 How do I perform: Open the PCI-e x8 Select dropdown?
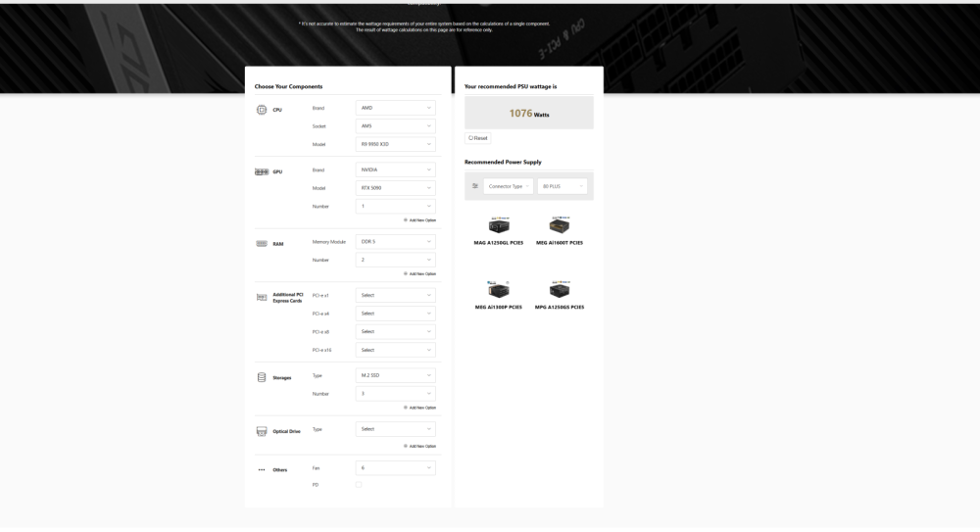[395, 332]
